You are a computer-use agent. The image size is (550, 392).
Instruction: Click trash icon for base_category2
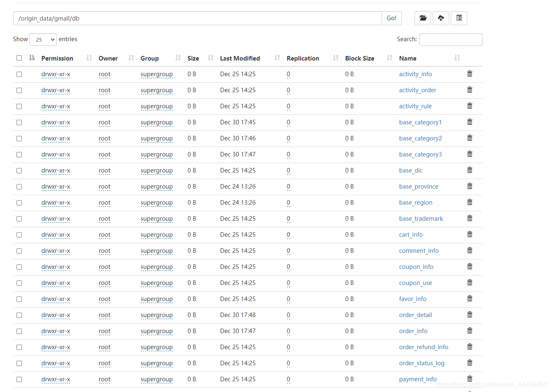[470, 138]
